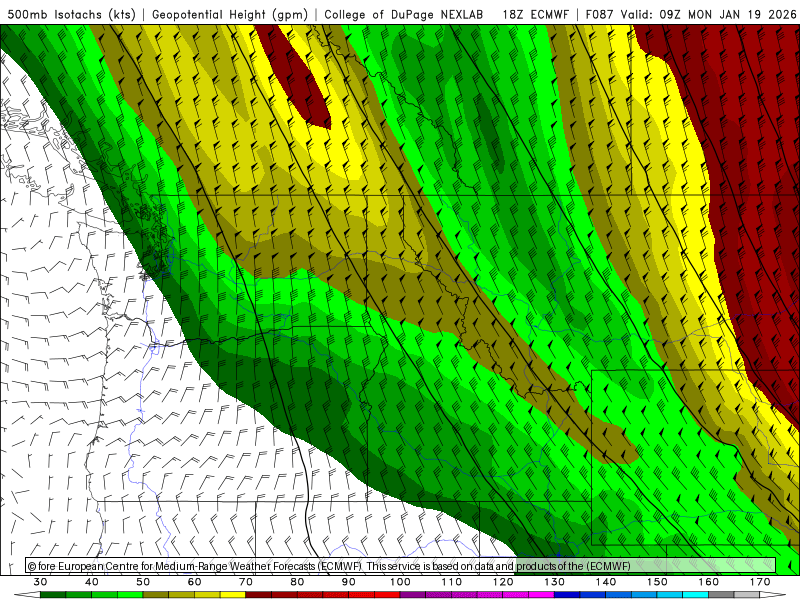Click the '120' label on color scale

503,582
